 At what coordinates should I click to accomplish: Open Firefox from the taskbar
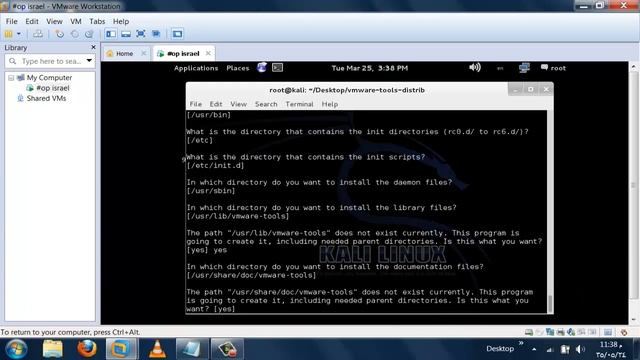87,349
